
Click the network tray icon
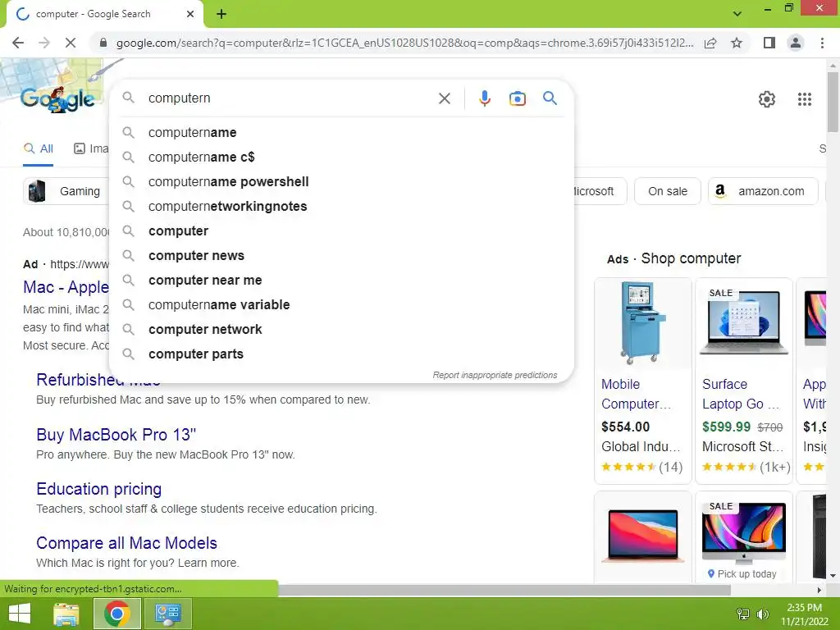pyautogui.click(x=742, y=614)
